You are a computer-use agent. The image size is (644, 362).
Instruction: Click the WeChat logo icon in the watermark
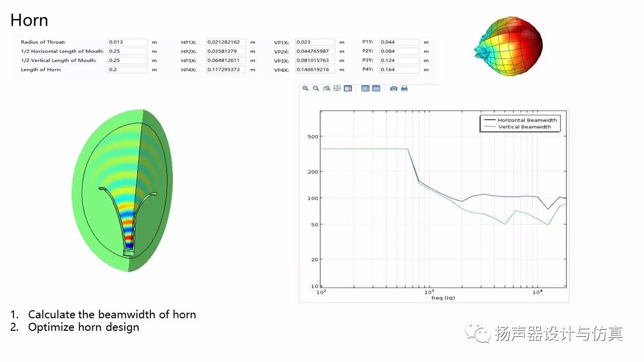coord(477,333)
